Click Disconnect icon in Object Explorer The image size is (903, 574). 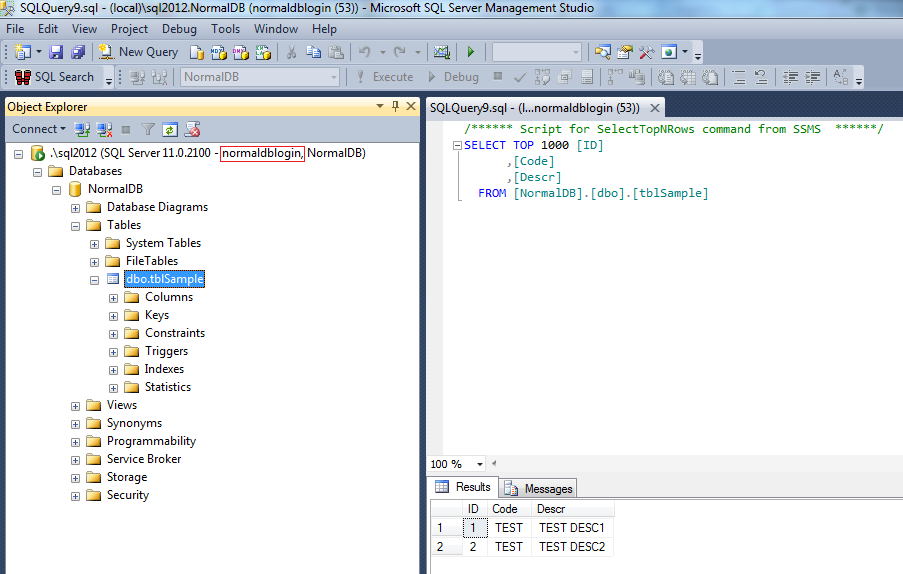click(x=104, y=130)
